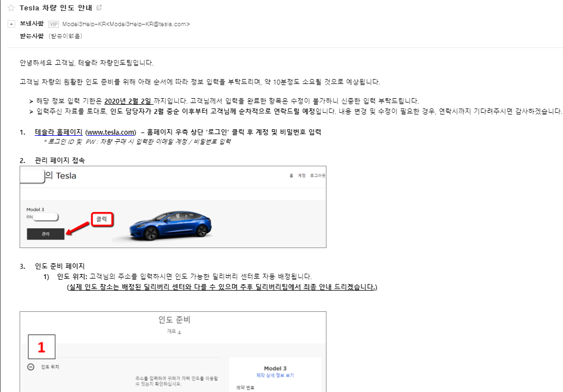Click the (받는이없음) recipient text

[65, 36]
